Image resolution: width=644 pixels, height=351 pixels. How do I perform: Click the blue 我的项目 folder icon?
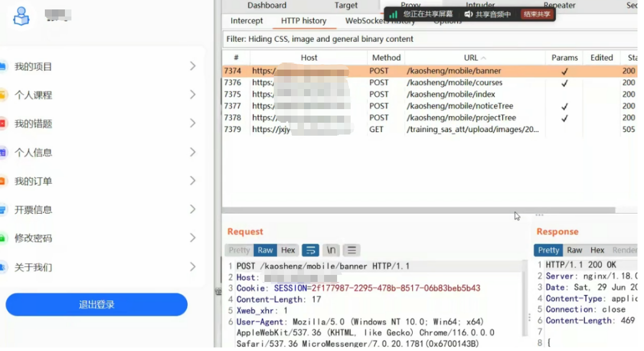pyautogui.click(x=2, y=67)
